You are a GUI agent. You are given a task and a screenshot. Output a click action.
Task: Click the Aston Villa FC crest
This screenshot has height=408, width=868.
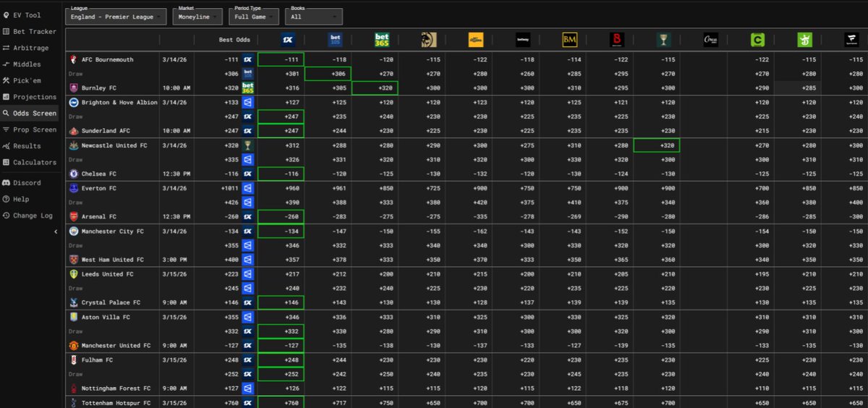73,317
